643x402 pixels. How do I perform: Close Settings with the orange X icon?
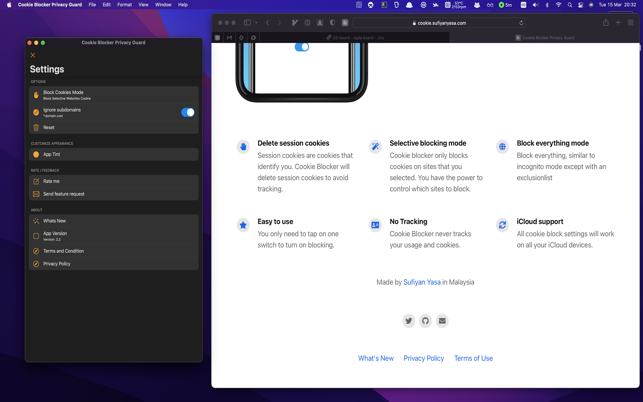point(33,55)
